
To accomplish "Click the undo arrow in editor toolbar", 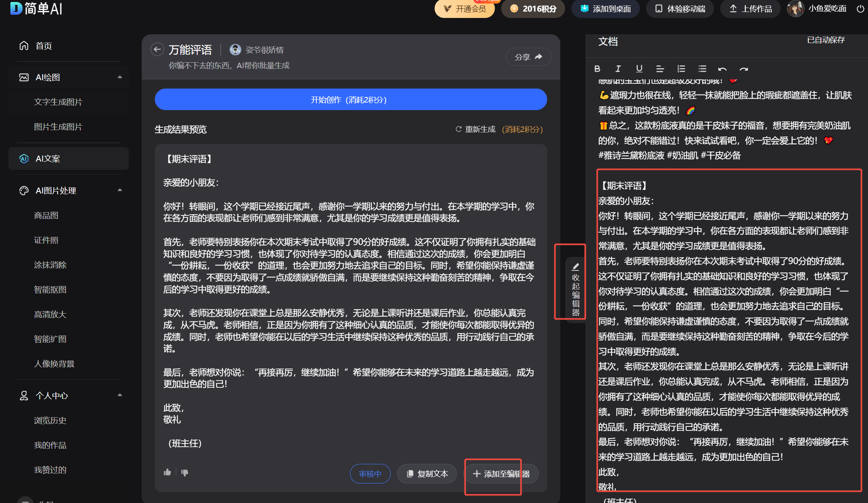I will (722, 69).
